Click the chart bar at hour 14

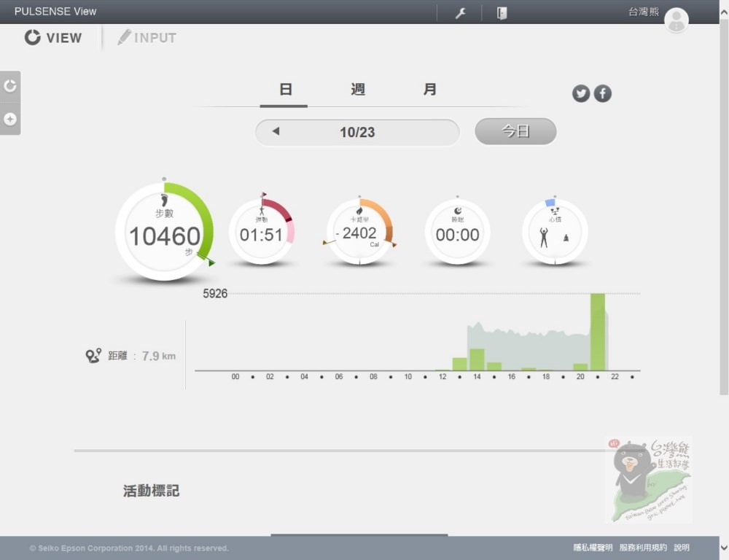coord(477,359)
